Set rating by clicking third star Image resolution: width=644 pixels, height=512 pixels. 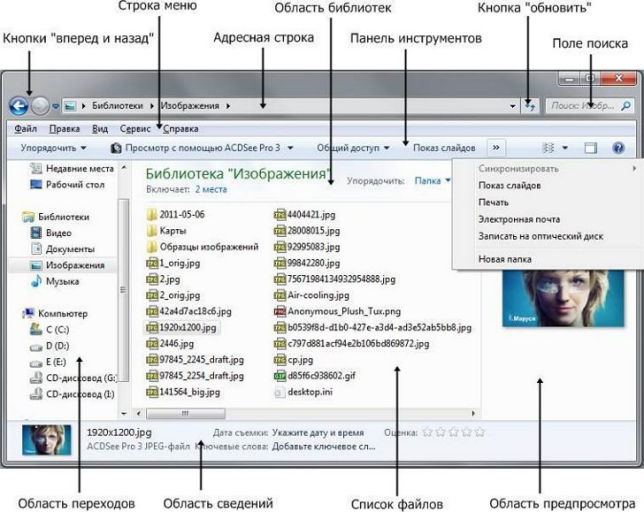coord(454,432)
